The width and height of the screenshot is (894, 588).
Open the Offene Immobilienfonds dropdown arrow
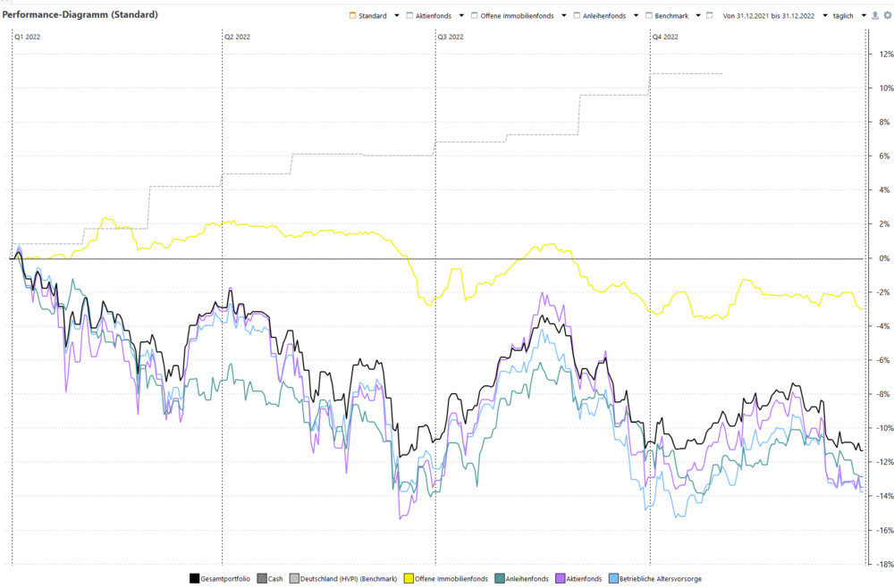pyautogui.click(x=564, y=16)
